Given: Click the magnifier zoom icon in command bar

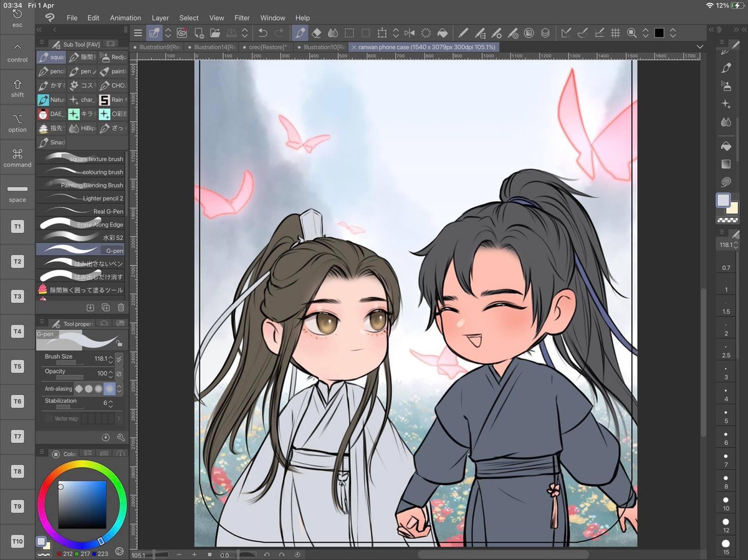Looking at the screenshot, I should coord(632,33).
